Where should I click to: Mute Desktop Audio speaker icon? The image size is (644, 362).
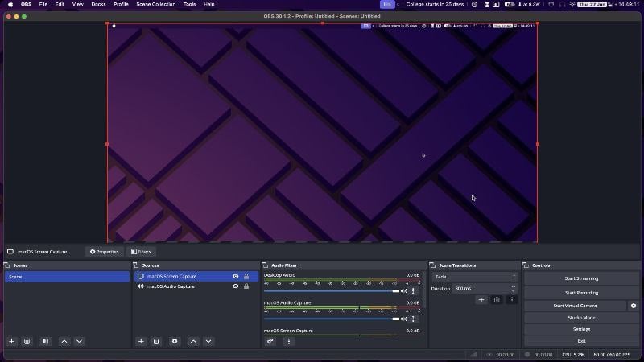tap(404, 291)
